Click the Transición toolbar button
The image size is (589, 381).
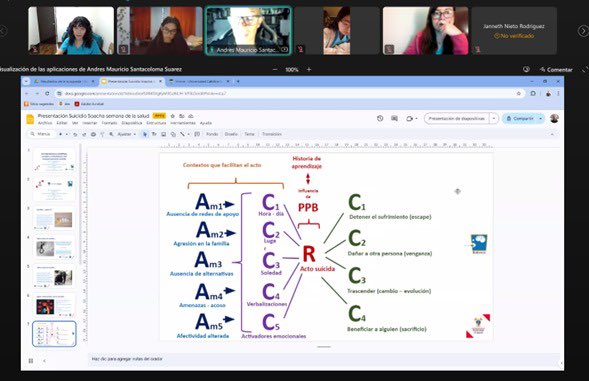tap(272, 134)
